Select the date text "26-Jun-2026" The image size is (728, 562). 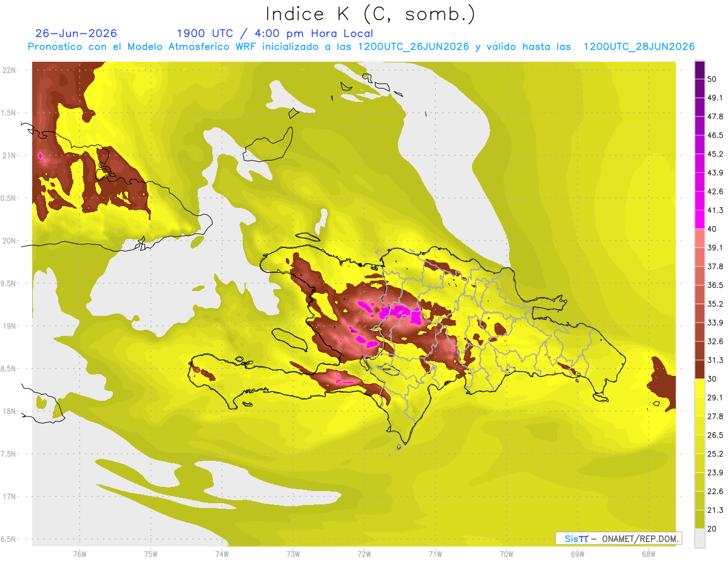[x=76, y=33]
